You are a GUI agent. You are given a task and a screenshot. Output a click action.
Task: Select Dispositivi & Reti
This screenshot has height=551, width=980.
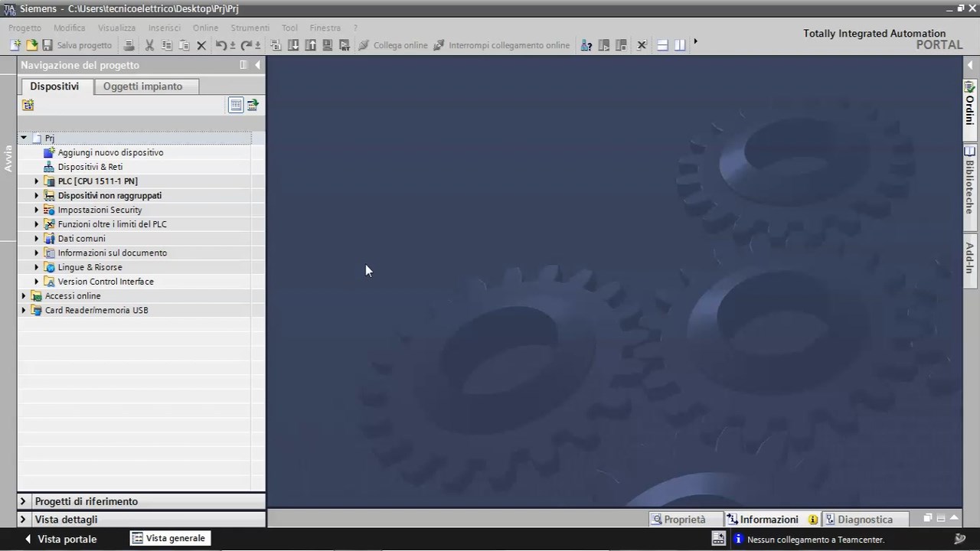coord(90,167)
